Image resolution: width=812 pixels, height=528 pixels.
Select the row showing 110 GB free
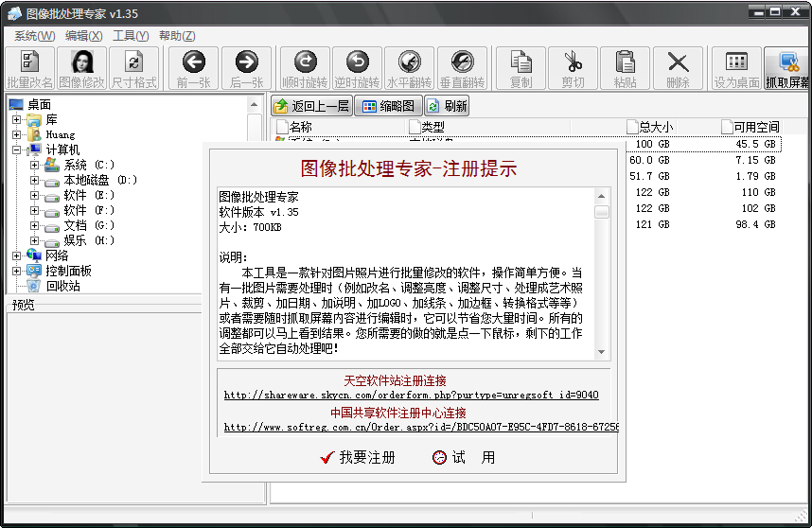click(703, 192)
